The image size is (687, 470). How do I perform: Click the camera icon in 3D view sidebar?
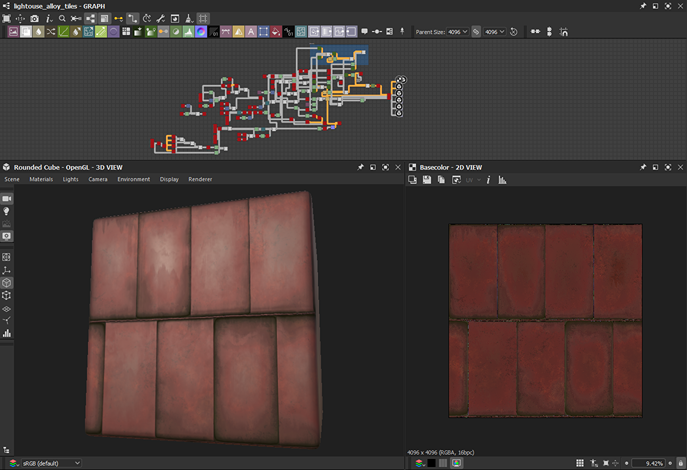[x=7, y=197]
